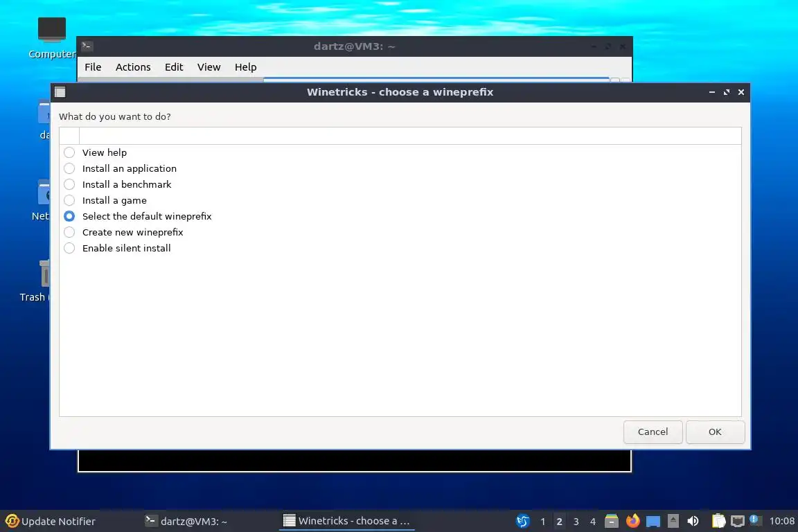Launch file manager from taskbar
The width and height of the screenshot is (798, 532).
click(x=611, y=521)
